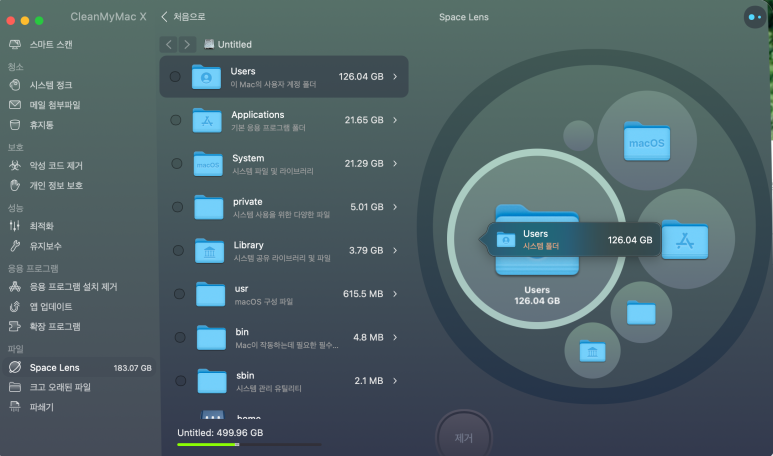Click the usr folder icon in list
Screen dimensions: 773x456
coord(211,294)
